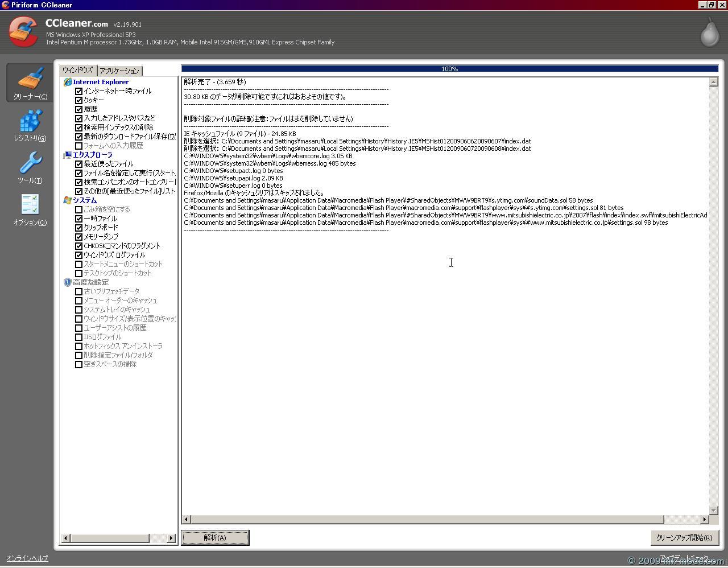This screenshot has width=728, height=568.
Task: Toggle the クリップボード checkbox
Action: tap(79, 228)
